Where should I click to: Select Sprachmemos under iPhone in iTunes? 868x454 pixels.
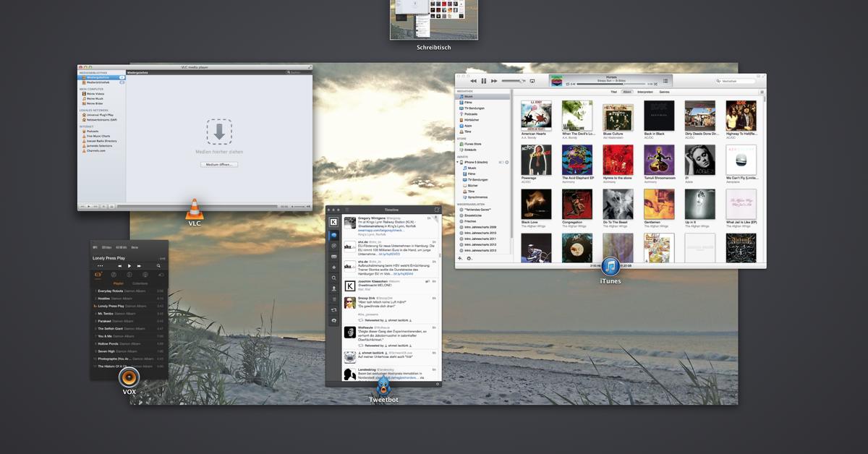(475, 197)
